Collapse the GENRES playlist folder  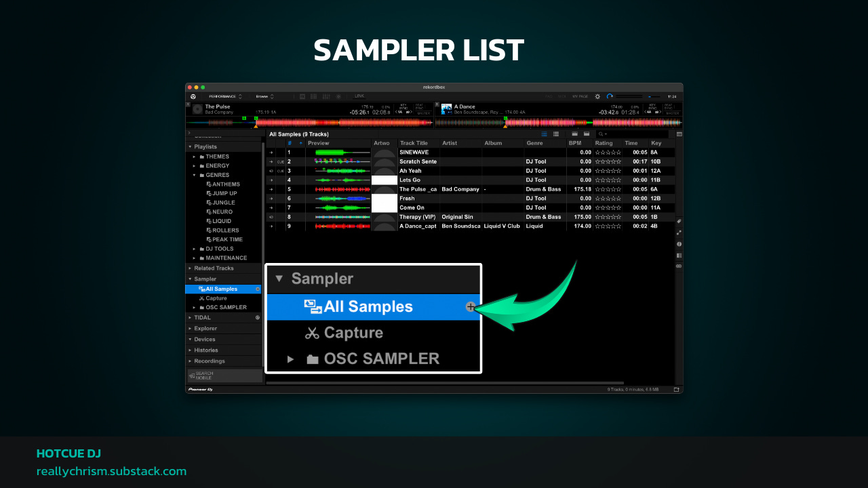tap(194, 175)
